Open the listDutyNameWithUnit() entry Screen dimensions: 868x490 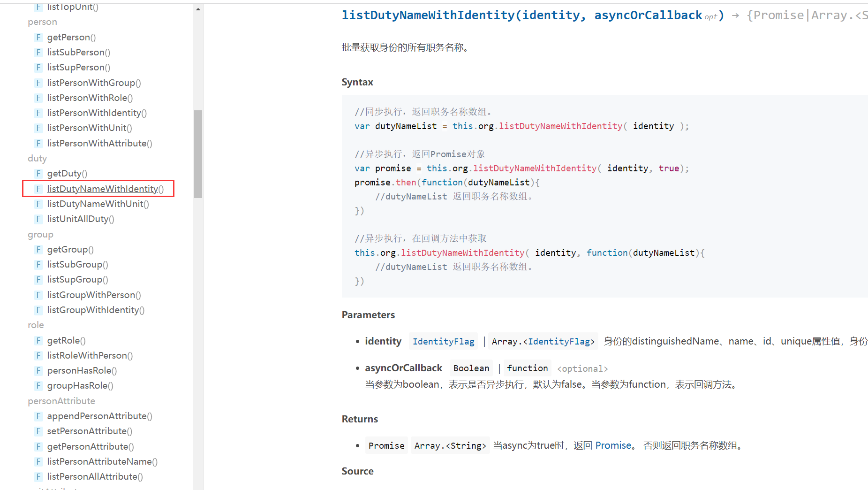click(98, 204)
